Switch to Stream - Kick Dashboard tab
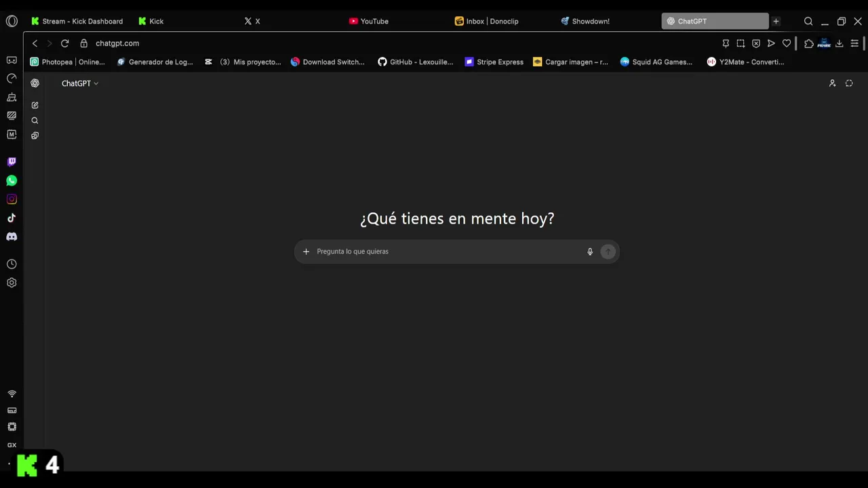 point(77,21)
